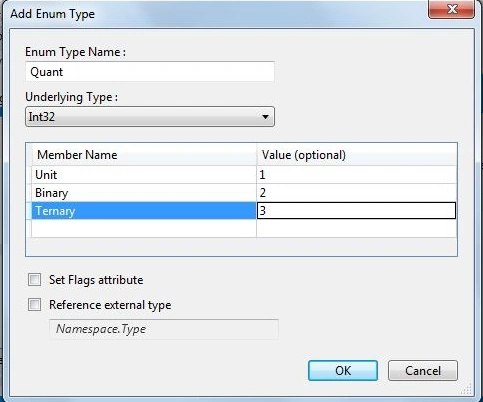
Task: Click the empty value cell in the last row
Action: coord(357,228)
